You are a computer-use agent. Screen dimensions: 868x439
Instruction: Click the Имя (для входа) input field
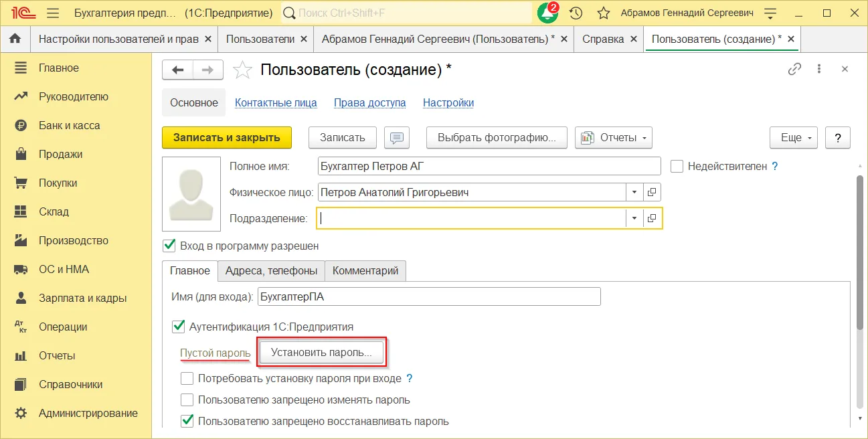coord(428,296)
